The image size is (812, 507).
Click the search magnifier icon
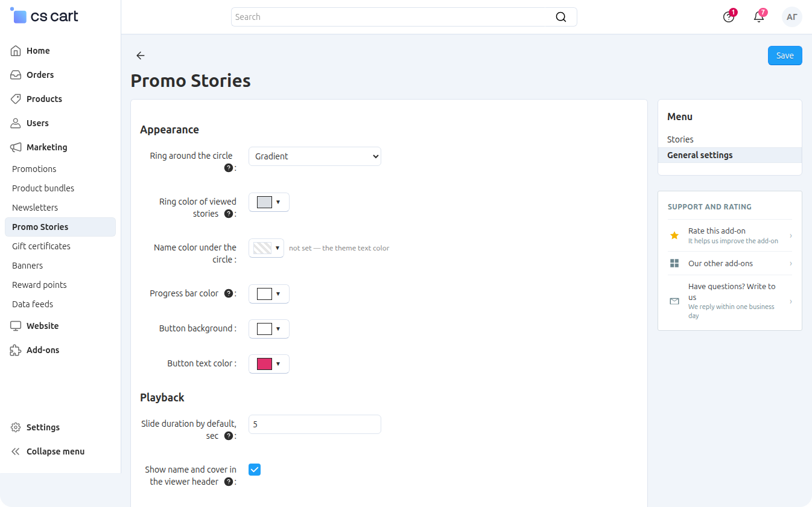pyautogui.click(x=561, y=17)
